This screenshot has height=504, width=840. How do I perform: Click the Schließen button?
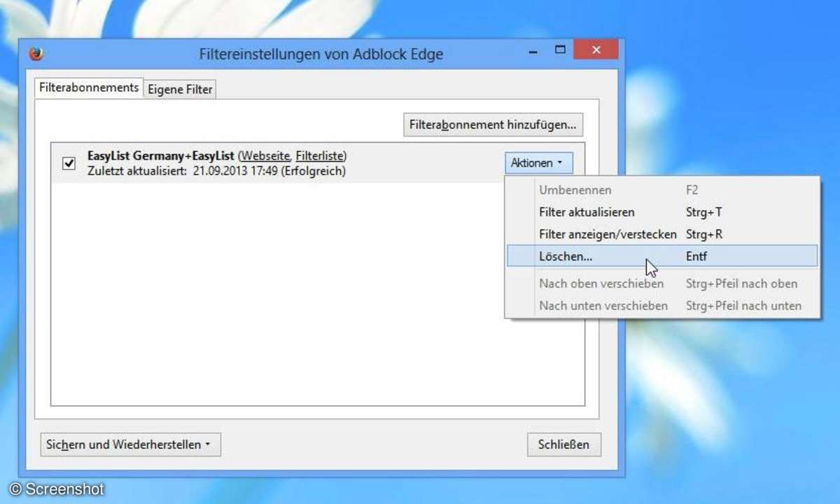click(563, 444)
